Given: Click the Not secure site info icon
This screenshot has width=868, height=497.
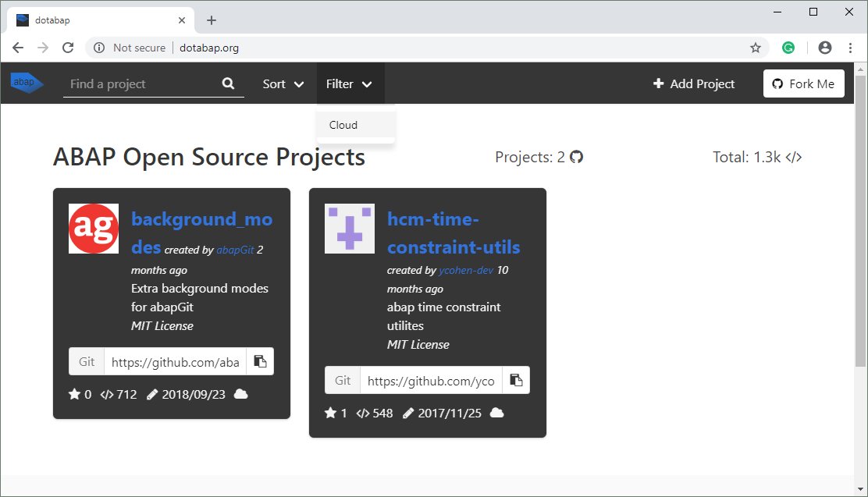Looking at the screenshot, I should click(99, 48).
